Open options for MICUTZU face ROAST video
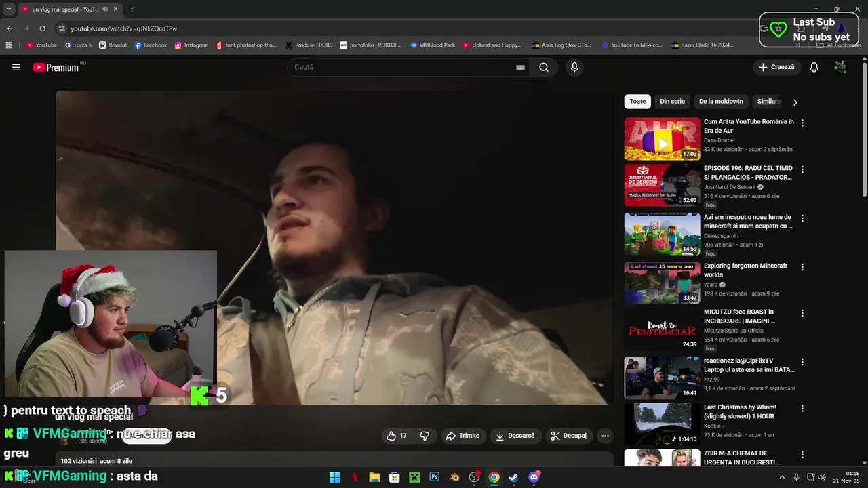Viewport: 868px width, 488px height. click(x=802, y=313)
